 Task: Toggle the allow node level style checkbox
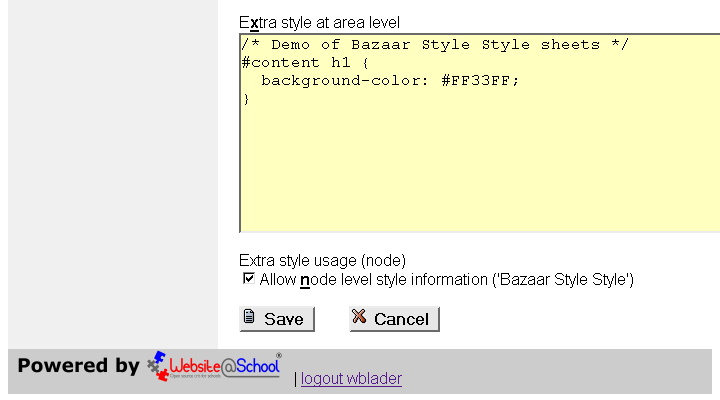248,279
